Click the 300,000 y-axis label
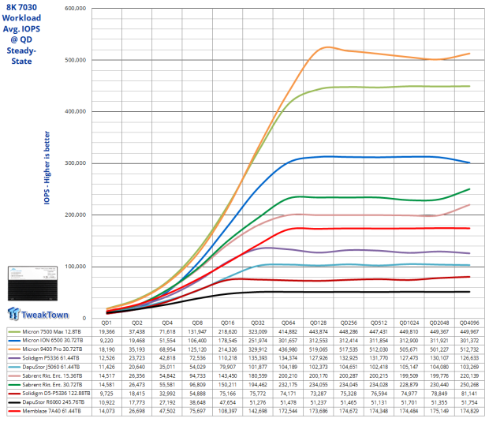The height and width of the screenshot is (448, 489). [76, 163]
